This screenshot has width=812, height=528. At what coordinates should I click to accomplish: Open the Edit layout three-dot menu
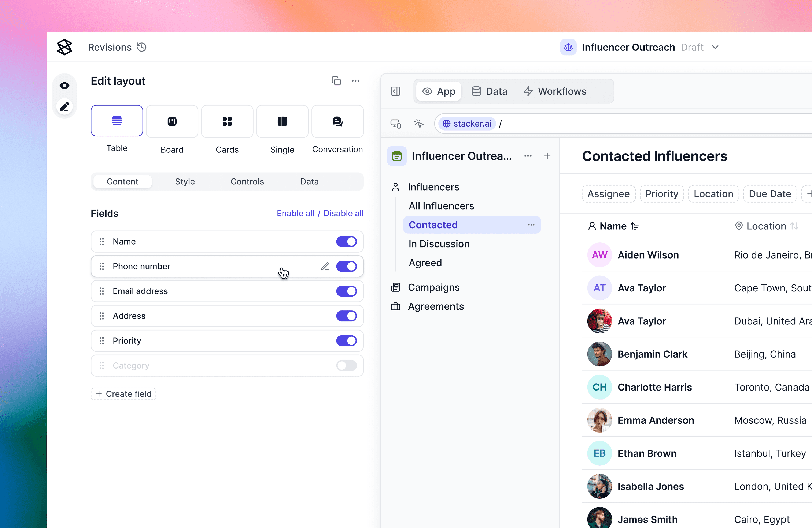tap(355, 81)
